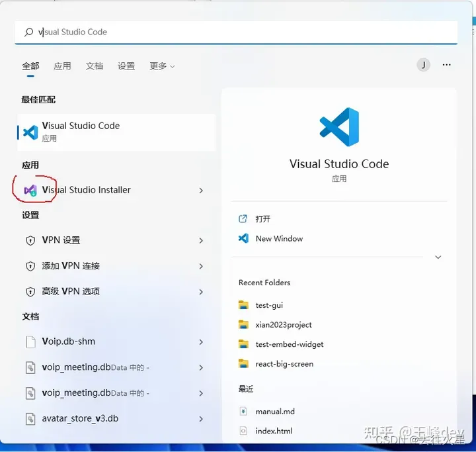The height and width of the screenshot is (452, 476).
Task: Click the avatar_store_v3.db file icon
Action: pyautogui.click(x=30, y=419)
